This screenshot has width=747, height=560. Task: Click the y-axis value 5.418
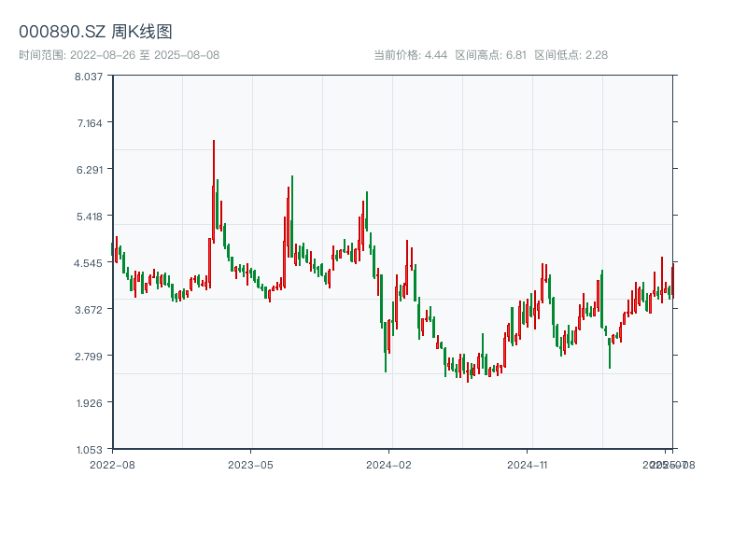[90, 217]
